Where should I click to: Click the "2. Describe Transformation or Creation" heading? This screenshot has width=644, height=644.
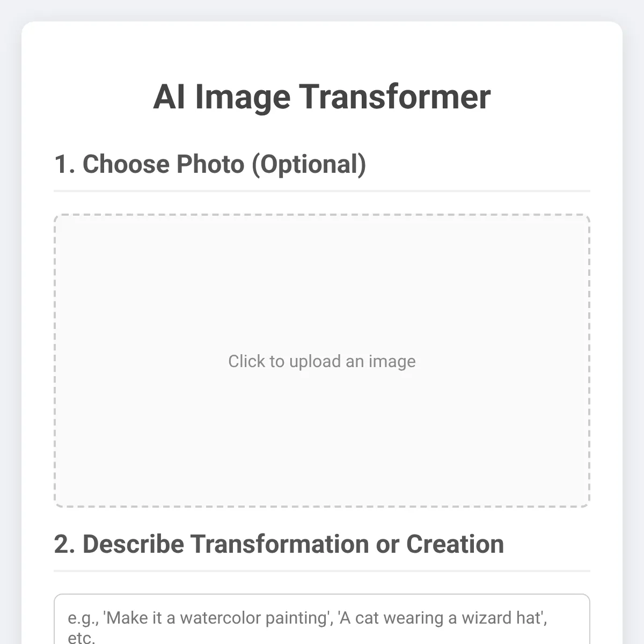[x=279, y=544]
